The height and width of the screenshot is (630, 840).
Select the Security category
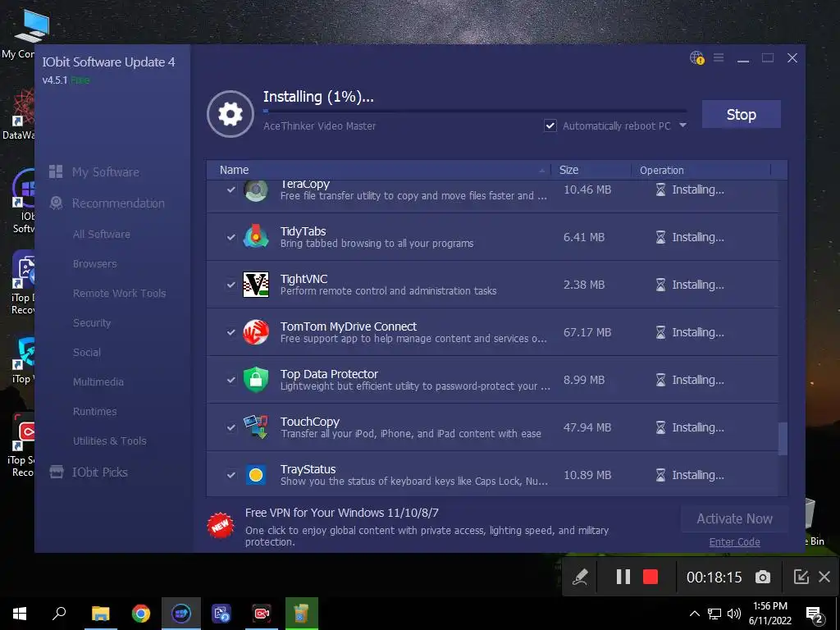pyautogui.click(x=92, y=322)
